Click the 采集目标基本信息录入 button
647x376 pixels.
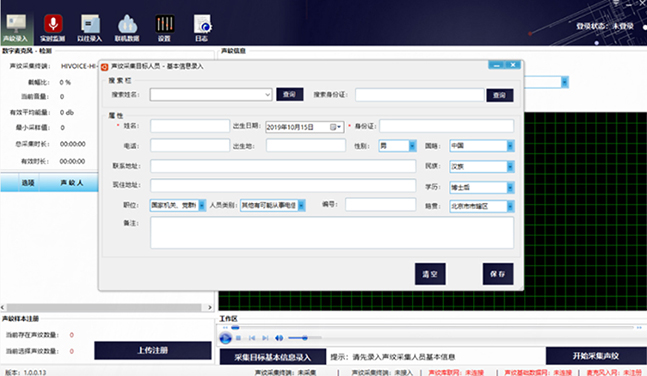[272, 357]
